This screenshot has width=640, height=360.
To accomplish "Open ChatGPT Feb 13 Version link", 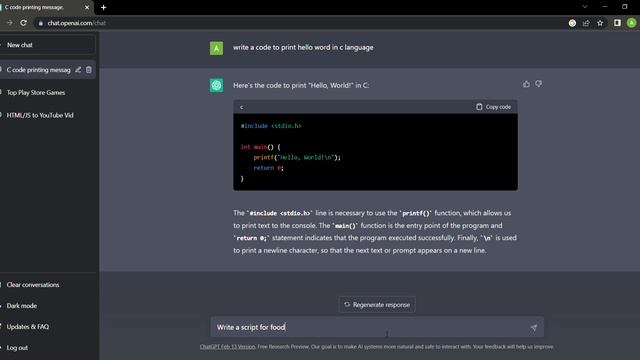I will point(227,347).
